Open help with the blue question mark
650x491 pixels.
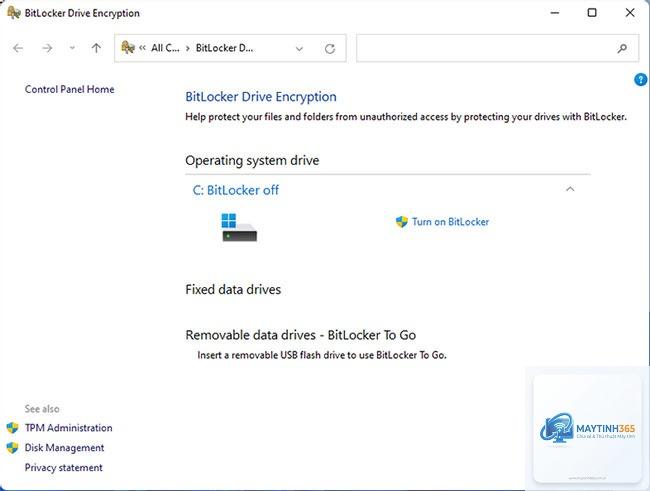point(641,79)
